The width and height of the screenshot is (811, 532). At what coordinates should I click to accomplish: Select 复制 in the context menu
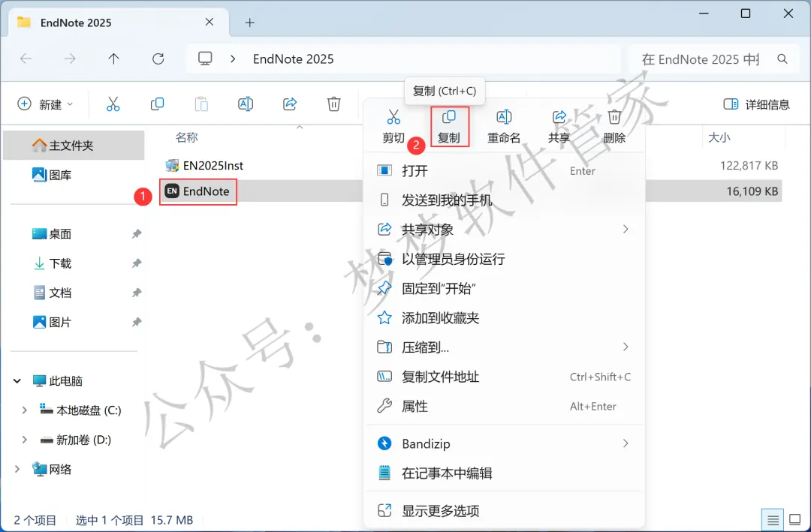click(x=449, y=127)
